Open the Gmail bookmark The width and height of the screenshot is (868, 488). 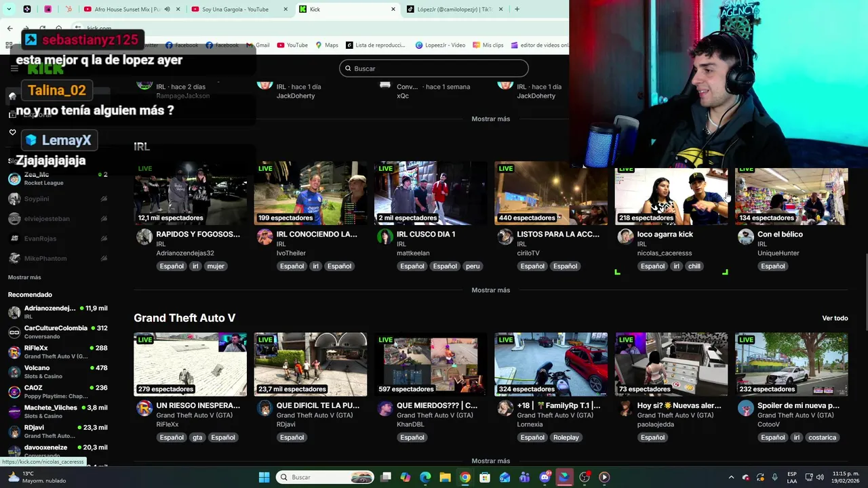[258, 45]
